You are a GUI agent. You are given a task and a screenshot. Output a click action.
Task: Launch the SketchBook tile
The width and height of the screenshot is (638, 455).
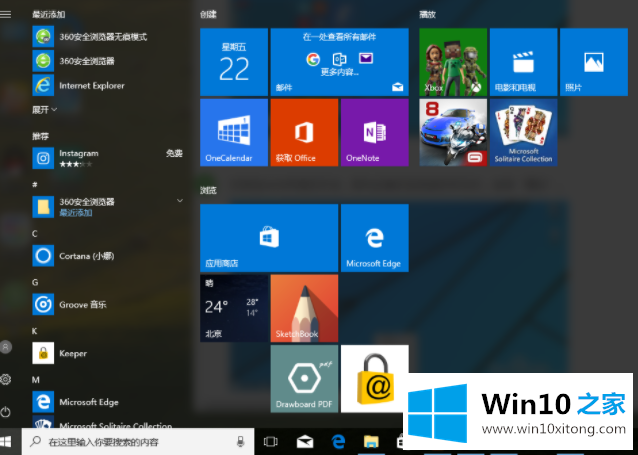pyautogui.click(x=304, y=308)
